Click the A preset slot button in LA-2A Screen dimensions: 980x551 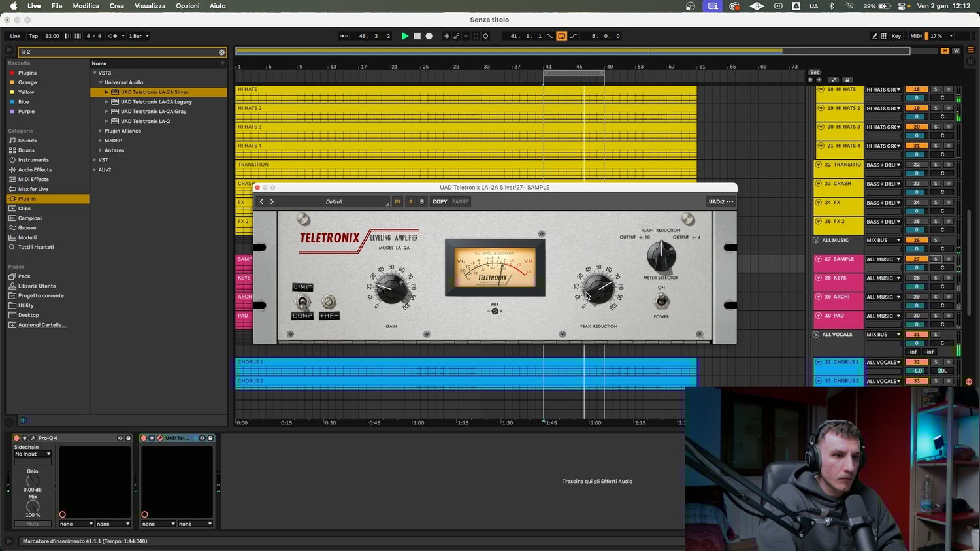[411, 202]
